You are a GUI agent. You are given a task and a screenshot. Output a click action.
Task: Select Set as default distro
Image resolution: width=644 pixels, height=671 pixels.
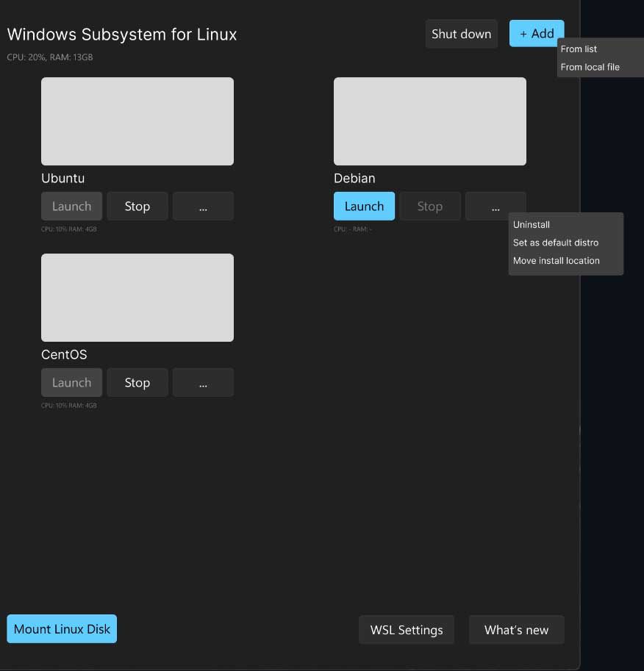coord(555,243)
